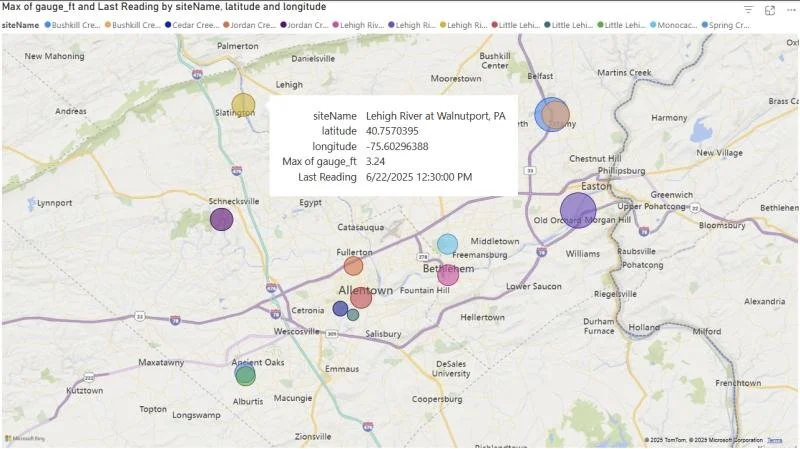Click the Microsoft Bing logo
This screenshot has height=449, width=800.
24,438
